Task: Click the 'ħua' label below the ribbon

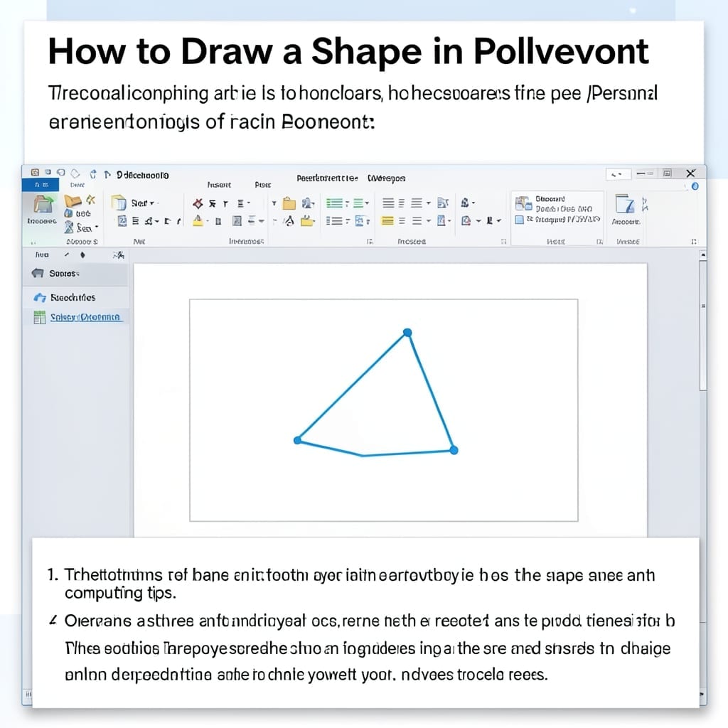Action: coord(42,255)
